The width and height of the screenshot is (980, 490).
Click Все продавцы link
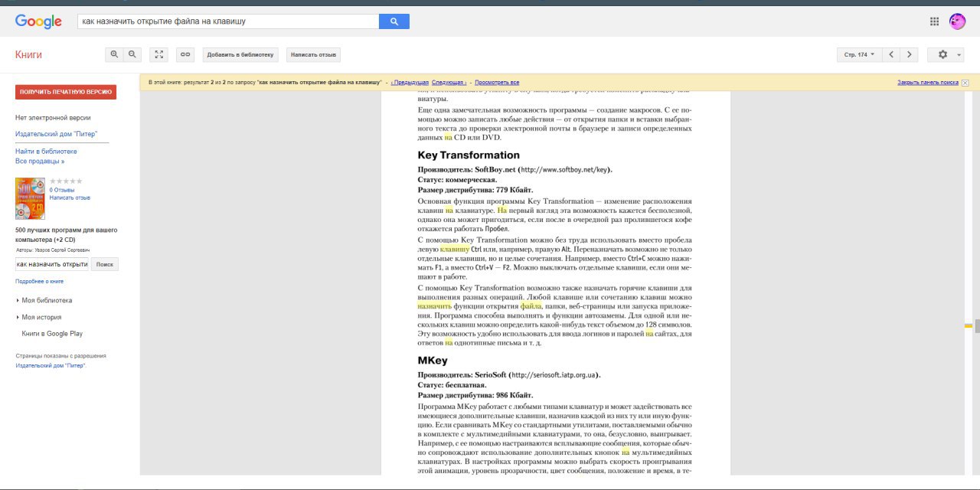pyautogui.click(x=40, y=162)
